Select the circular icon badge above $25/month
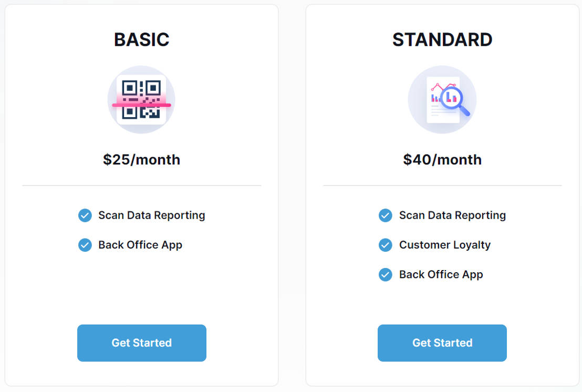Screen dimensions: 582x392 (141, 99)
